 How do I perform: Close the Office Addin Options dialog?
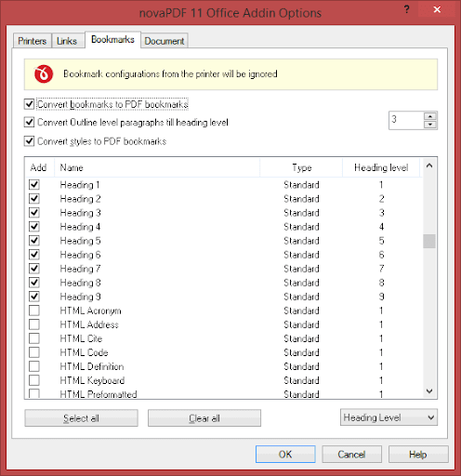437,9
